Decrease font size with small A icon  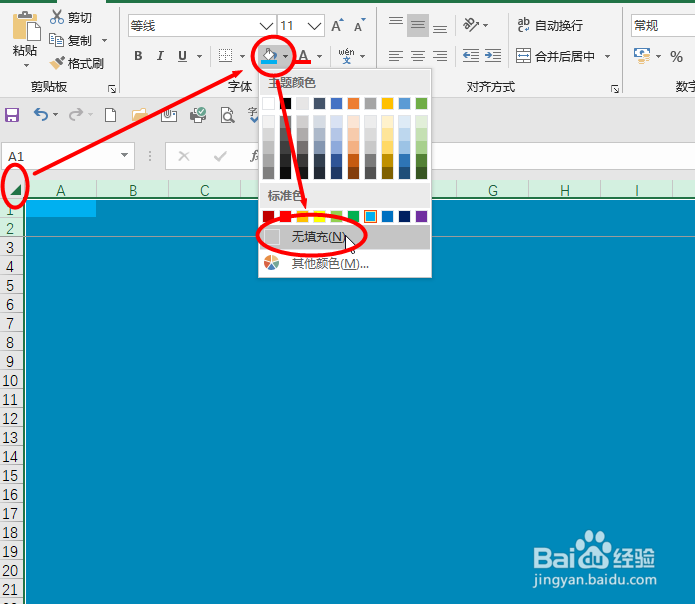(359, 26)
